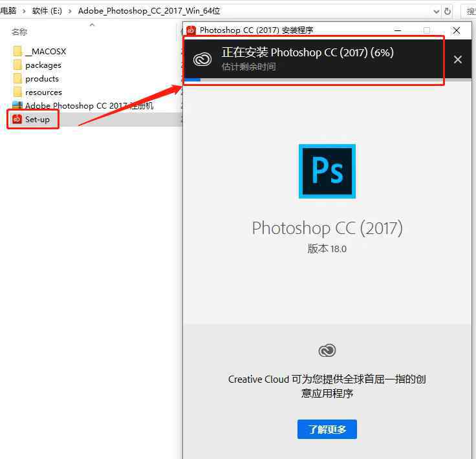Click the refresh button in address bar
Image resolution: width=476 pixels, height=459 pixels.
tap(448, 11)
